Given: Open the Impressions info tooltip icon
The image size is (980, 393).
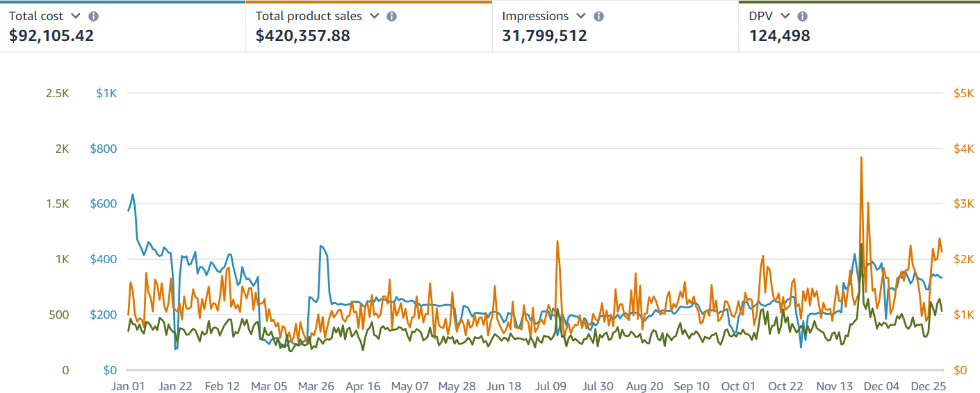Looking at the screenshot, I should click(599, 16).
